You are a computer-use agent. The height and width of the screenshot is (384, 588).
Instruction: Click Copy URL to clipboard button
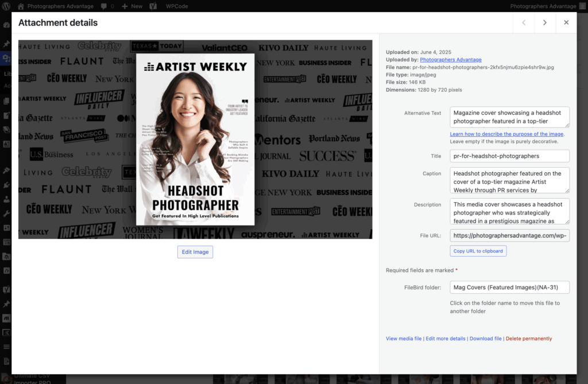tap(478, 251)
